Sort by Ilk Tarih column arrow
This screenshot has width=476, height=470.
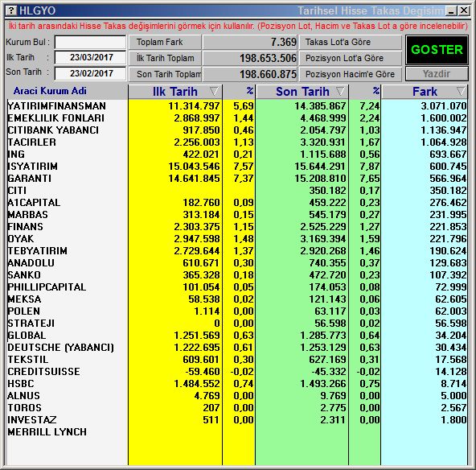pos(214,91)
